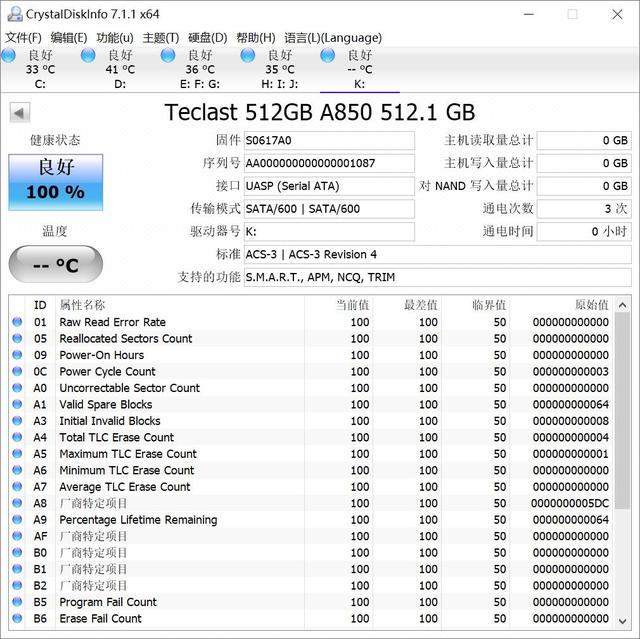Click the features field S.M.A.R.T., APM, NCQ, TRIM
Image resolution: width=640 pixels, height=639 pixels.
[438, 277]
